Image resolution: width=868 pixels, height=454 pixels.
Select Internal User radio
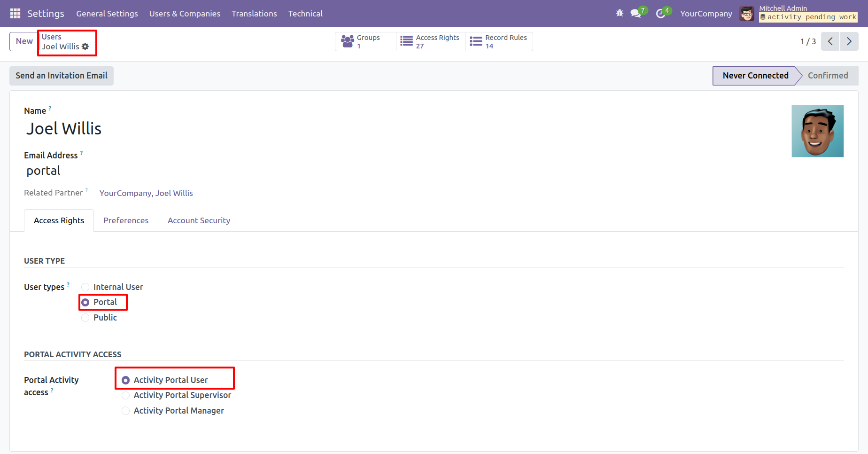pos(85,287)
